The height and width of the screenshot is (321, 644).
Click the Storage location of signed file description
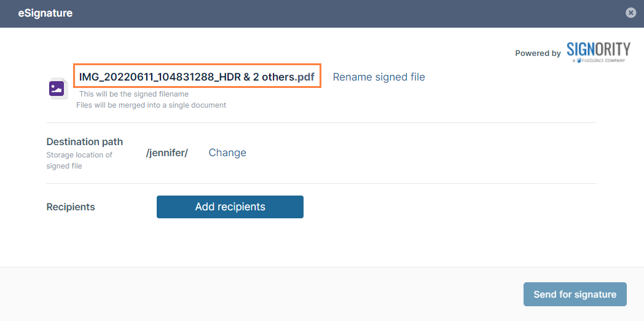pos(79,160)
